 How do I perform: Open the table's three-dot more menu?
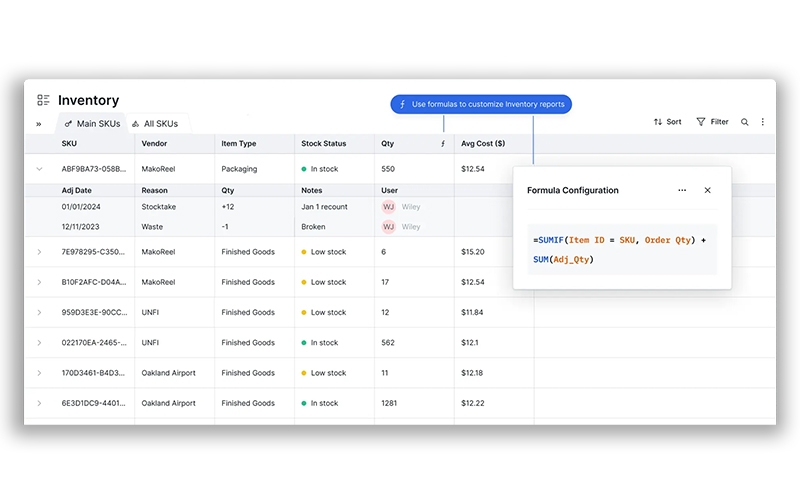762,122
